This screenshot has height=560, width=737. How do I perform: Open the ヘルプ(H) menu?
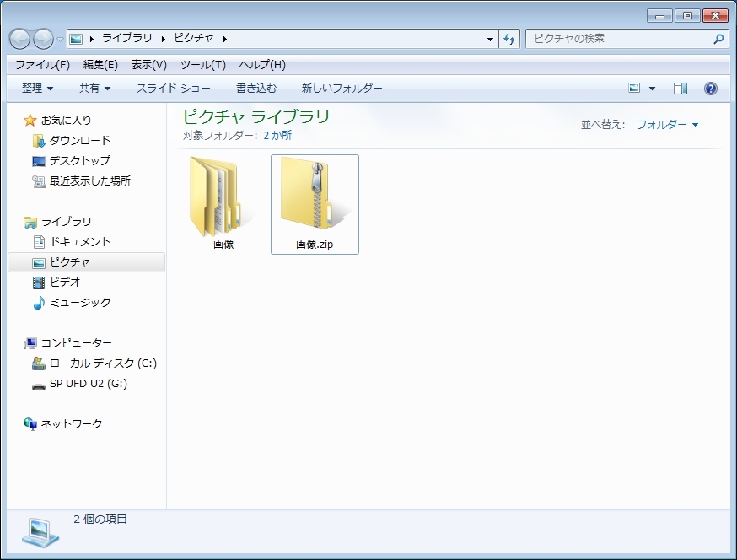[262, 65]
